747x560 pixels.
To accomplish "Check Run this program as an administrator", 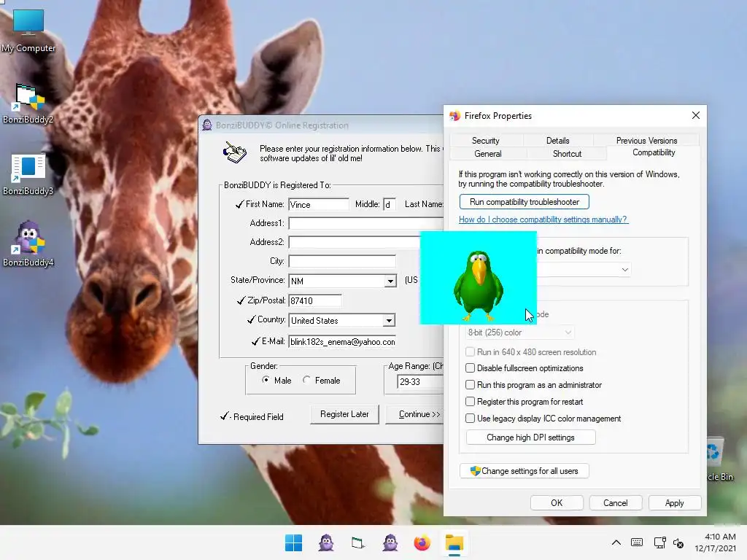I will click(471, 385).
